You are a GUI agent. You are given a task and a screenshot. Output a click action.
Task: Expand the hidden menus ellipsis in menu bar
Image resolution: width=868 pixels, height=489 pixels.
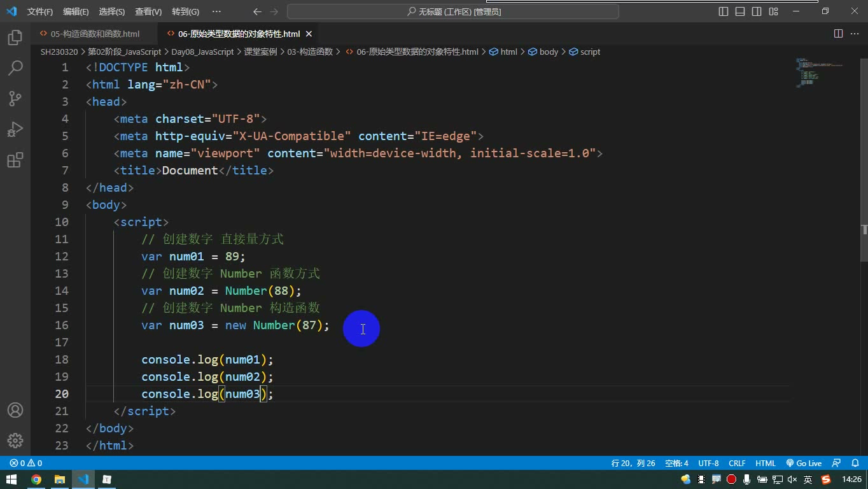tap(216, 11)
